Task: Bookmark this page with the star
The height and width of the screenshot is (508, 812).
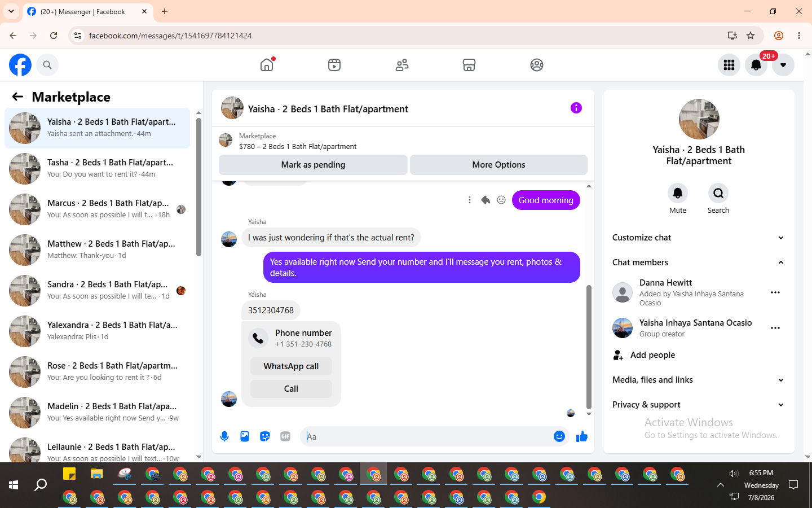Action: tap(751, 36)
